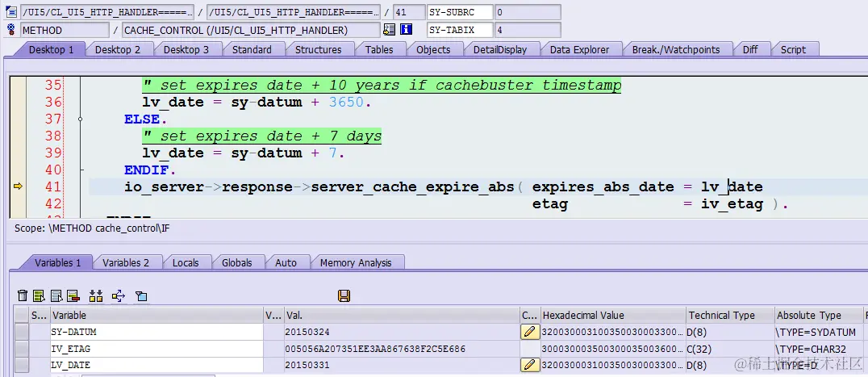Open the DetailDisplay tab
This screenshot has width=868, height=377.
(500, 49)
